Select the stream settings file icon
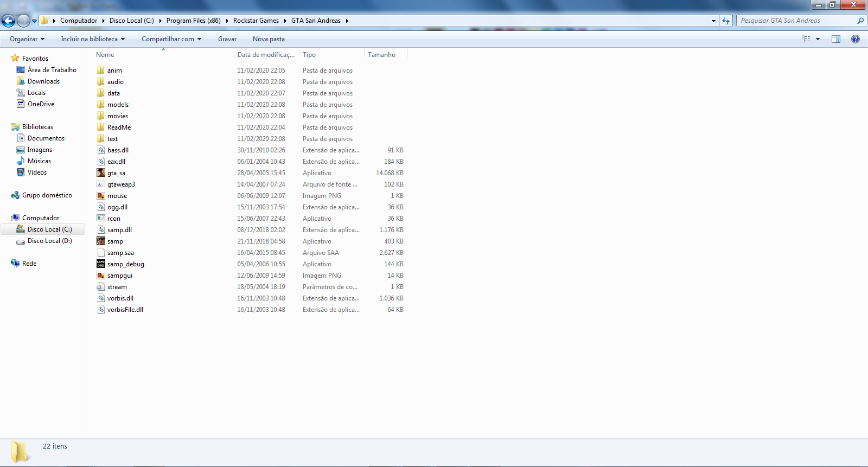The width and height of the screenshot is (868, 467). pos(101,286)
